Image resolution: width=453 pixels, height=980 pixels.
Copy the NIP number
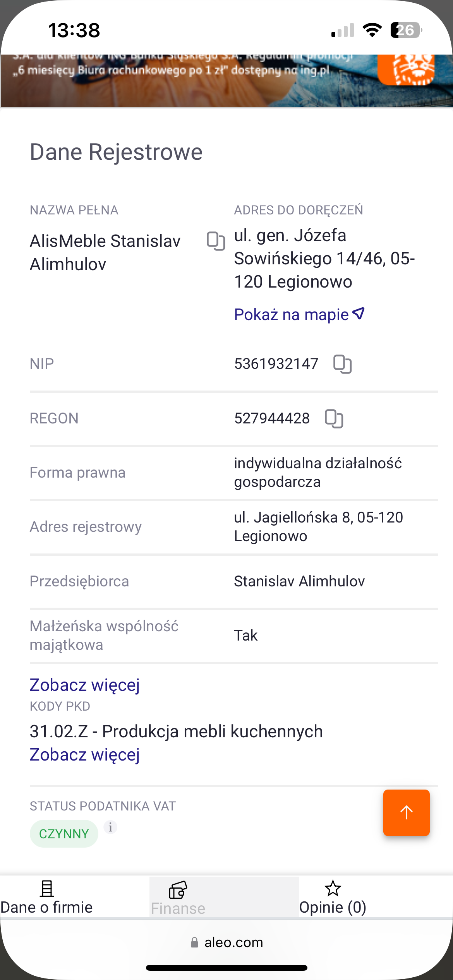coord(342,364)
